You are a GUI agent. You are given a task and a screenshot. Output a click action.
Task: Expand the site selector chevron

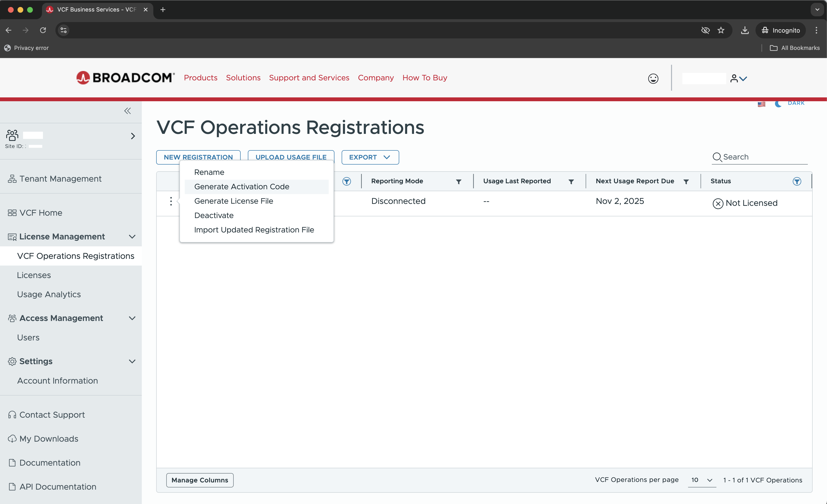[x=133, y=136]
